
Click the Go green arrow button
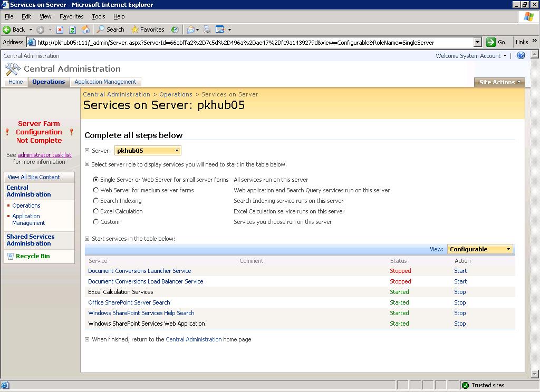(491, 42)
